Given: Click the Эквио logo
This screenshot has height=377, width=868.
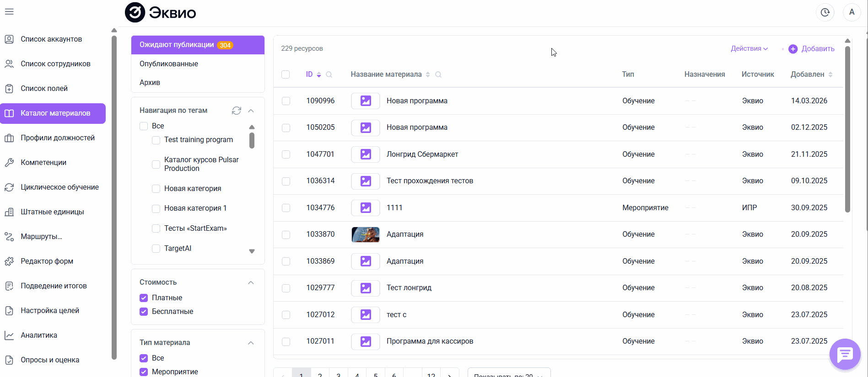Looking at the screenshot, I should point(161,13).
